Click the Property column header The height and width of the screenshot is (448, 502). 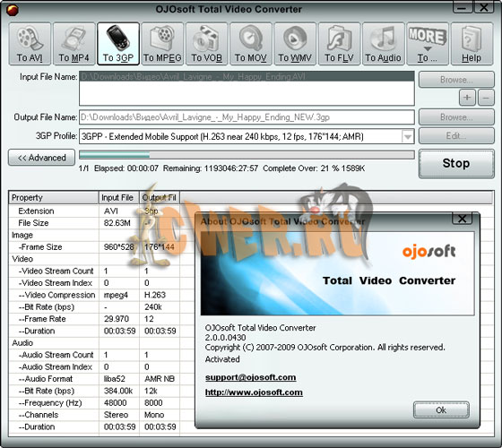pyautogui.click(x=54, y=198)
